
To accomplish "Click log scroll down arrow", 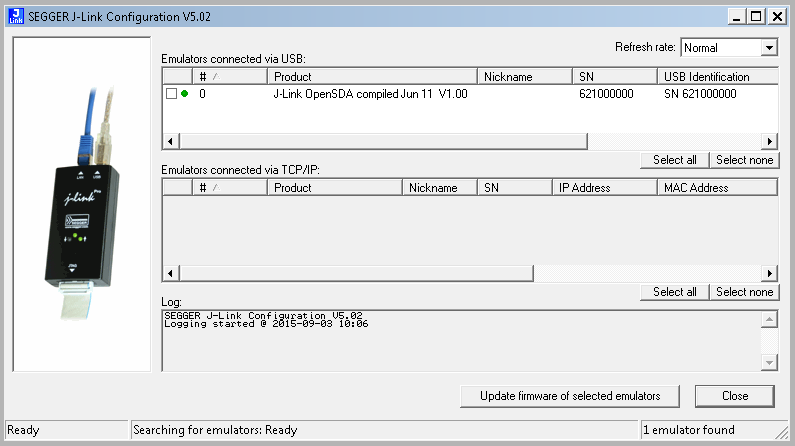I will (769, 362).
